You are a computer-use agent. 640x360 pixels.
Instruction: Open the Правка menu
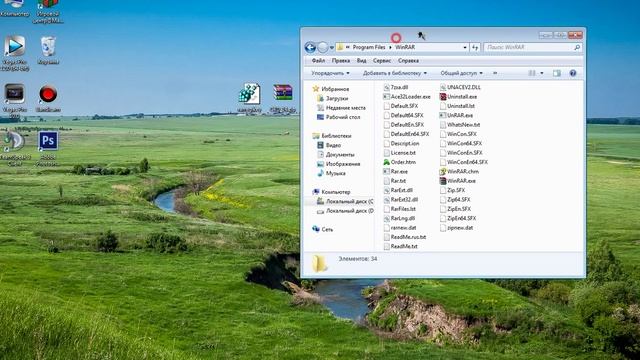[x=340, y=60]
